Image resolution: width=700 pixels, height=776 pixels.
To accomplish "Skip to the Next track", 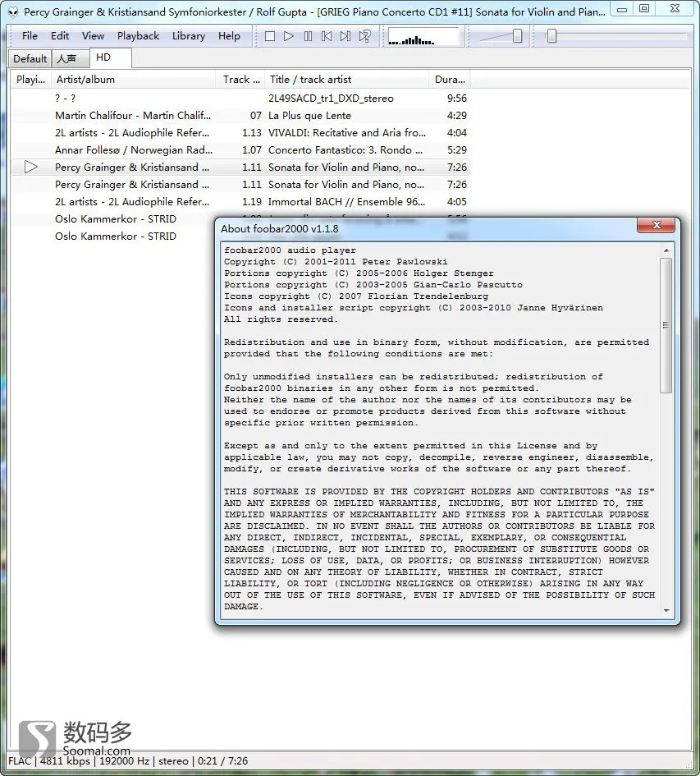I will click(x=345, y=36).
